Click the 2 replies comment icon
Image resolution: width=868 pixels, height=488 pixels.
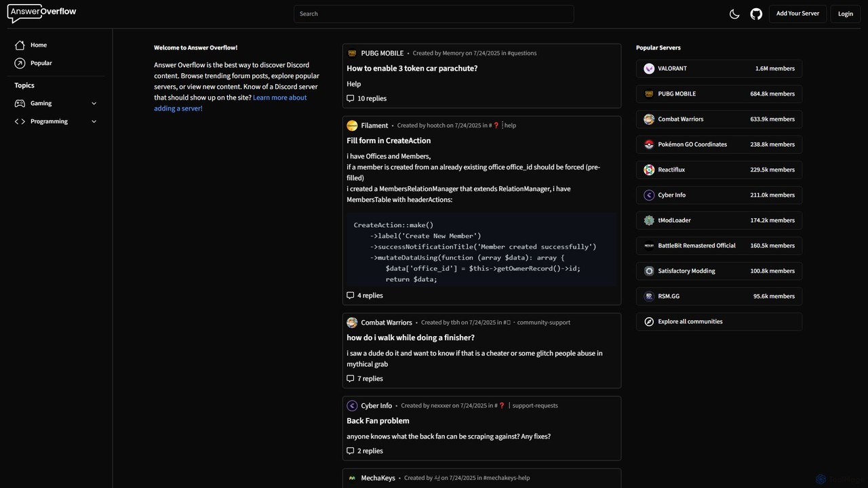click(x=351, y=451)
